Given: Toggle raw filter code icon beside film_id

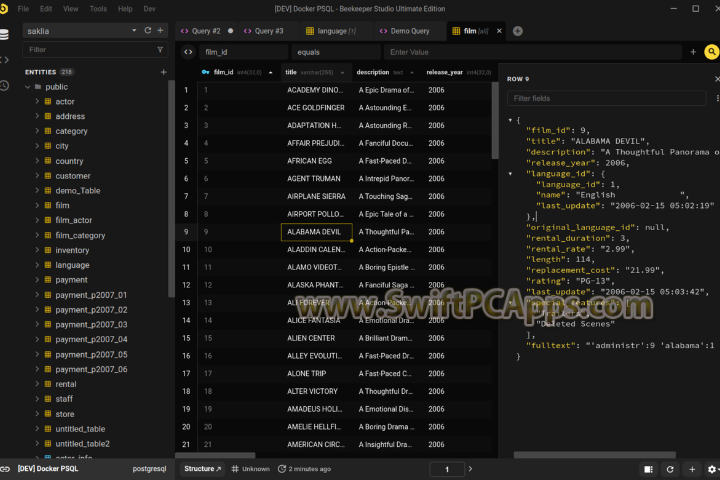Looking at the screenshot, I should coord(188,52).
